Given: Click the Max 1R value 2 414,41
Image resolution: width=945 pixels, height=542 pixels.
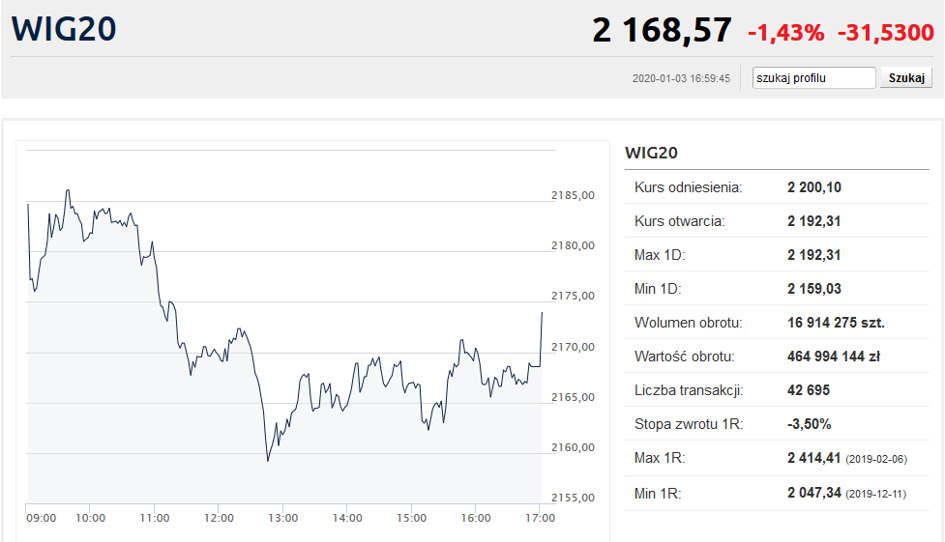Looking at the screenshot, I should (x=814, y=458).
